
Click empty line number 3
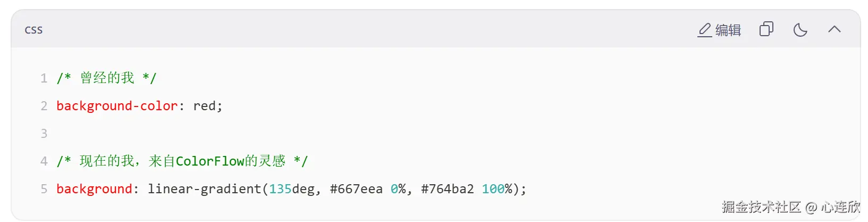(x=44, y=134)
